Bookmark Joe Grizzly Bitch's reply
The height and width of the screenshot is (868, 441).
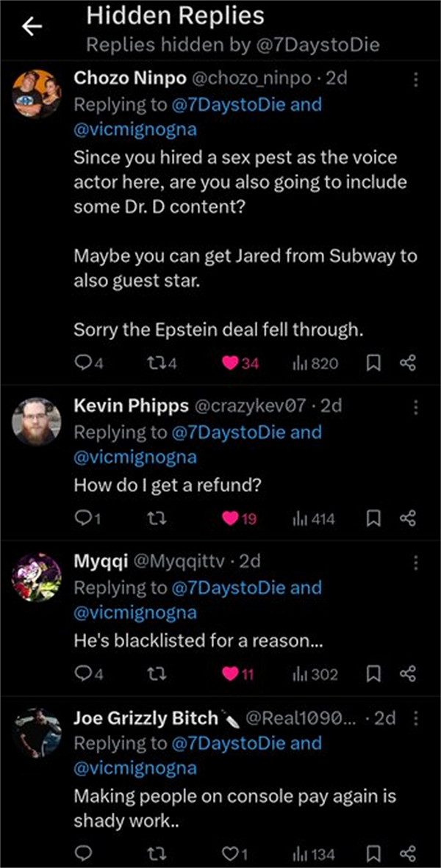[x=373, y=854]
